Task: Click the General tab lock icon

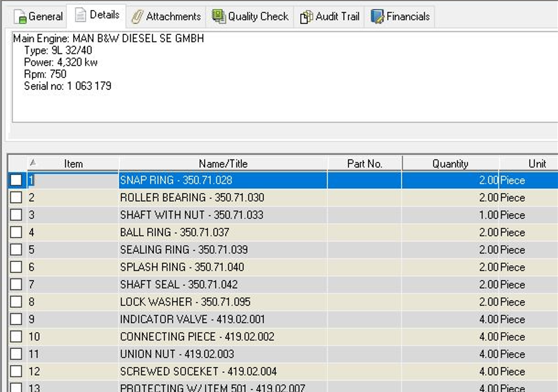Action: point(20,17)
